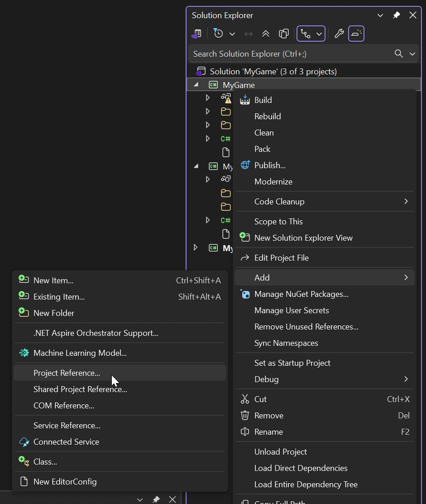426x504 pixels.
Task: Click the pin icon of the bottom panel
Action: [156, 499]
